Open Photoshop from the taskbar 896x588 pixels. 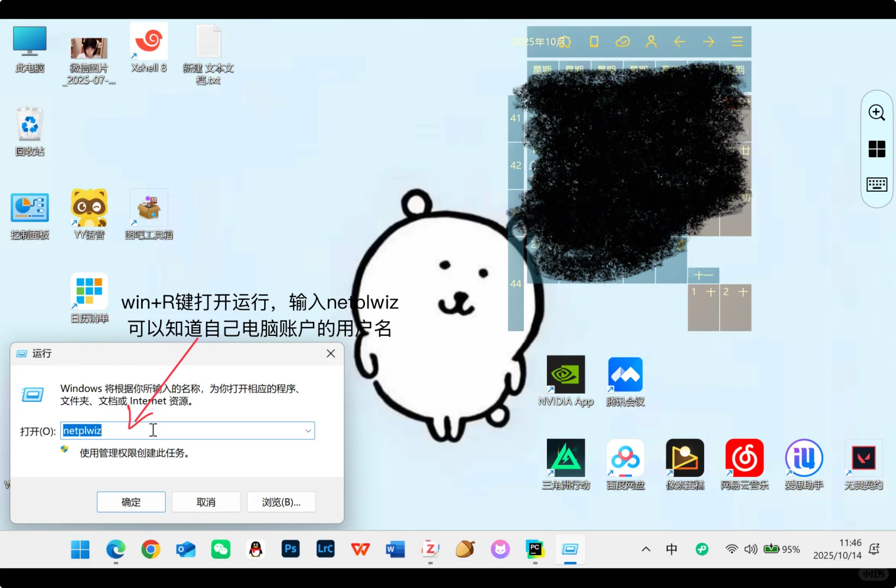tap(290, 549)
